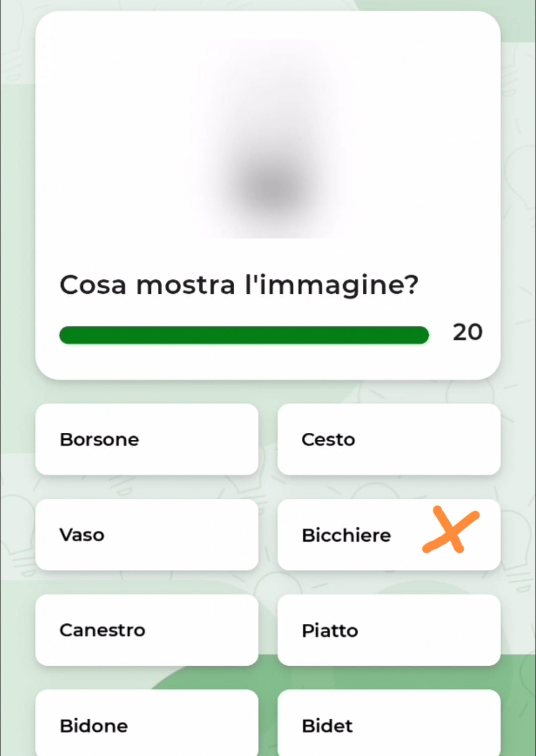Tap the Bidet answer button
Viewport: 536px width, 756px height.
pyautogui.click(x=389, y=725)
